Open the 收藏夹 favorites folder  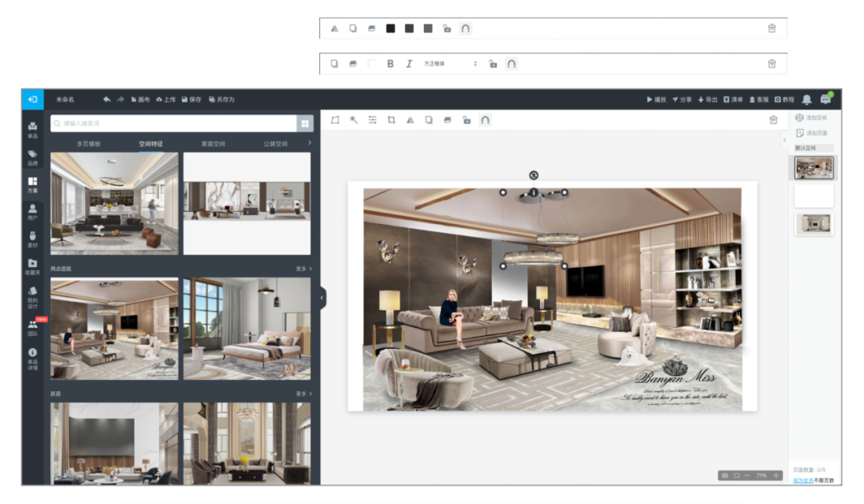click(x=33, y=266)
